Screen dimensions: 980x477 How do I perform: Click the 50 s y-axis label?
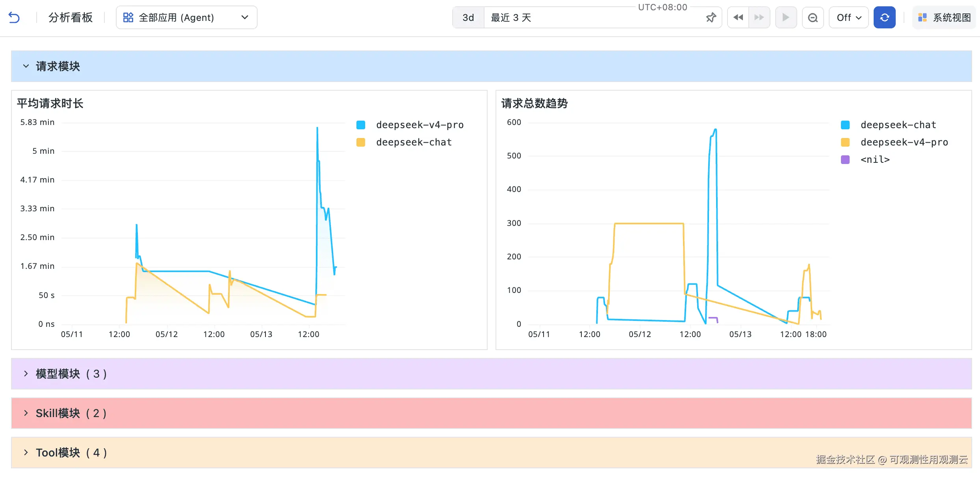(46, 295)
